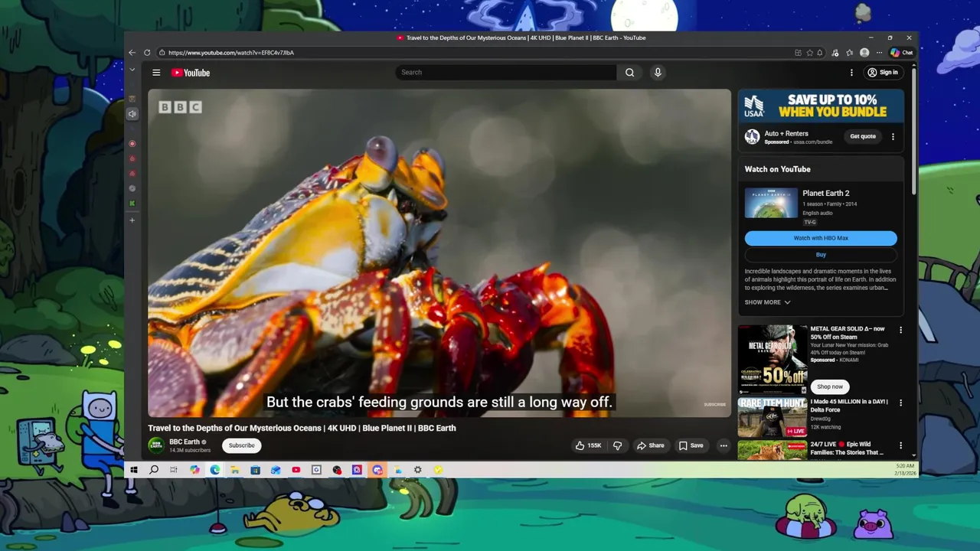Click the notification bell in address bar
The width and height of the screenshot is (980, 551).
click(820, 53)
